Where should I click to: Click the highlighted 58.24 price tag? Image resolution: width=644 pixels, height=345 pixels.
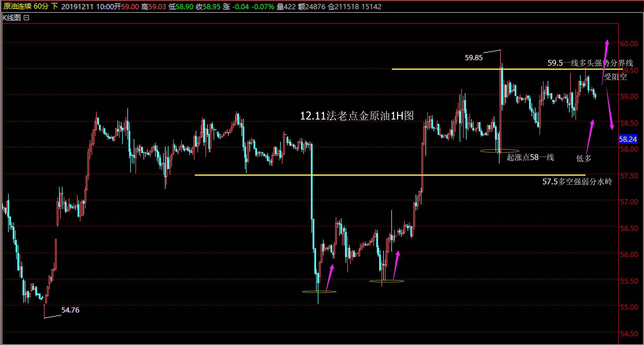pyautogui.click(x=628, y=139)
